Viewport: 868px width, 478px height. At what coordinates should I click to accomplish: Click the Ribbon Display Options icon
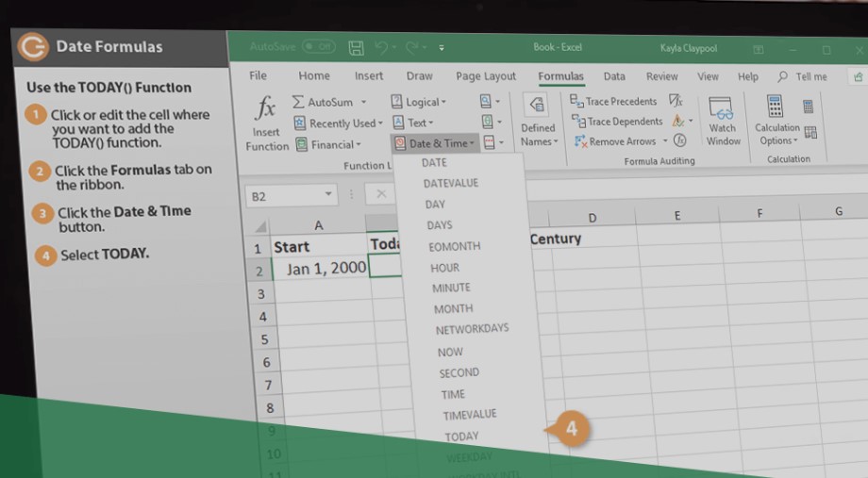click(759, 50)
